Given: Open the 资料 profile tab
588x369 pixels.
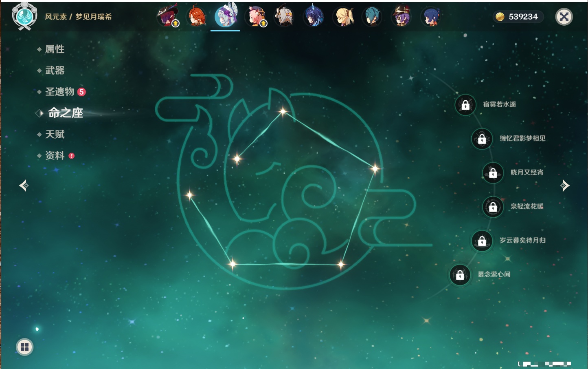Looking at the screenshot, I should (x=55, y=155).
